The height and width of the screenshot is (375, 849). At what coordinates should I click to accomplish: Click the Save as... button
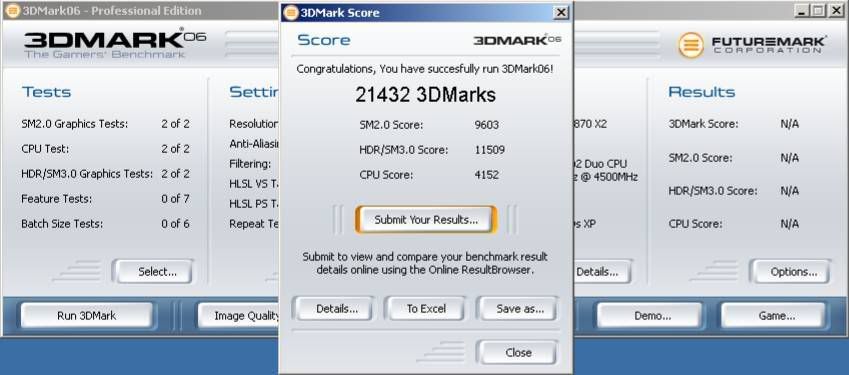coord(517,309)
